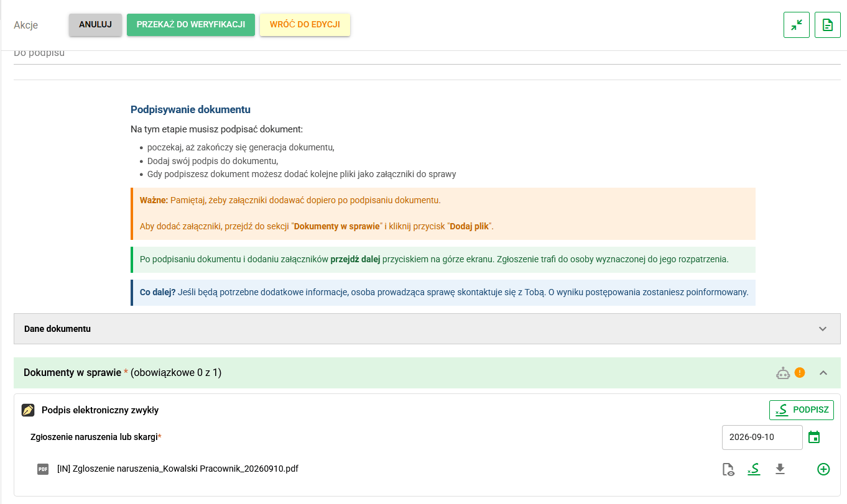Click the orange warning badge icon
Image resolution: width=847 pixels, height=504 pixels.
click(800, 373)
